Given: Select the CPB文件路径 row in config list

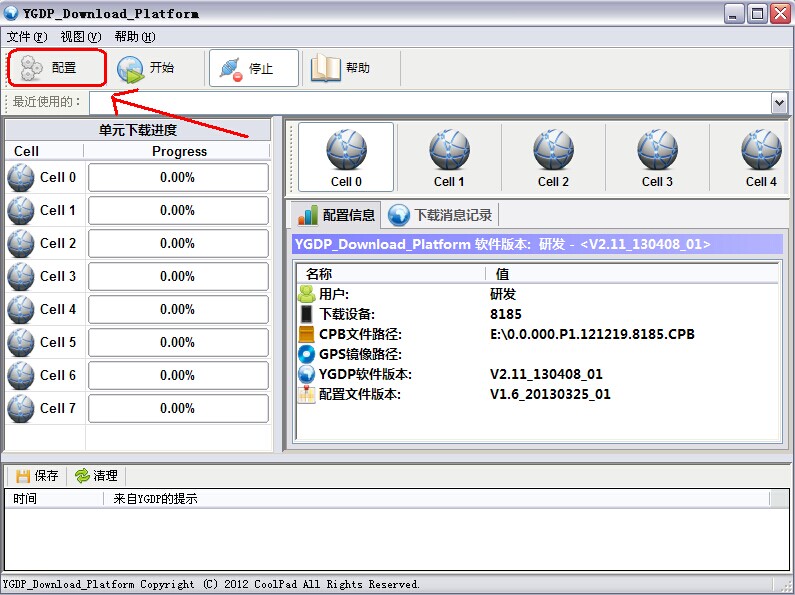Looking at the screenshot, I should (x=360, y=334).
